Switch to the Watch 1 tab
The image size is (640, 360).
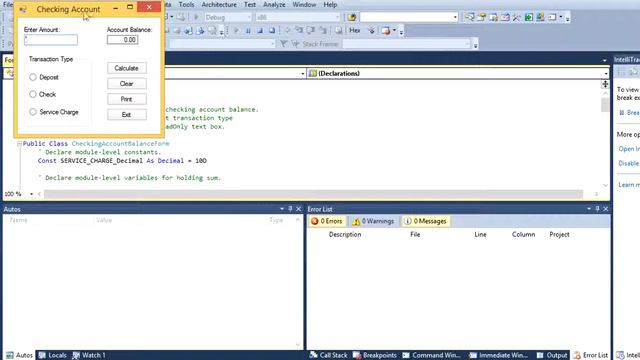pyautogui.click(x=89, y=355)
